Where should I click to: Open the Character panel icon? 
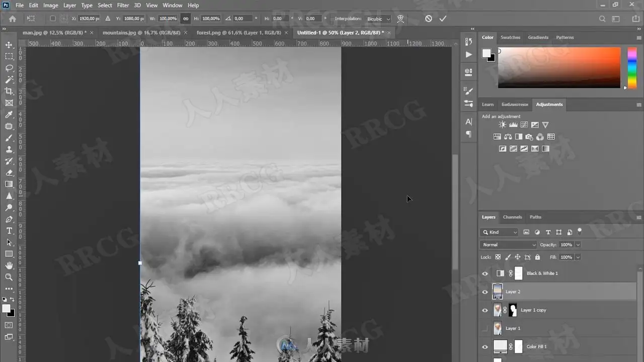coord(469,122)
